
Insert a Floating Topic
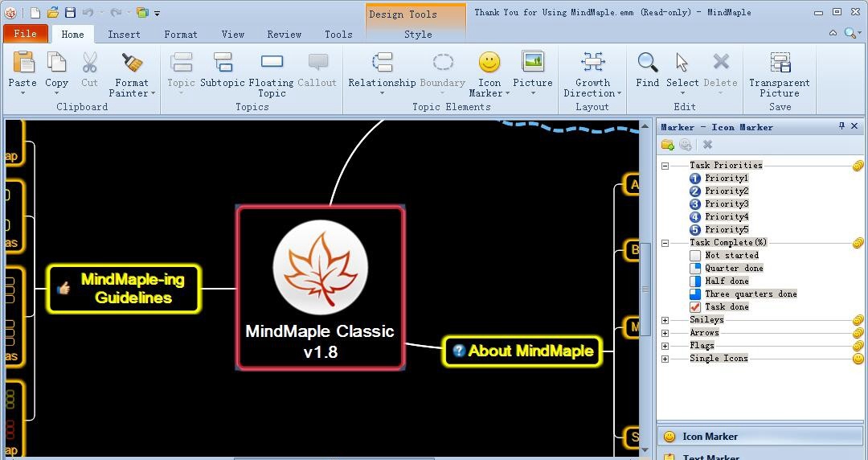coord(272,61)
